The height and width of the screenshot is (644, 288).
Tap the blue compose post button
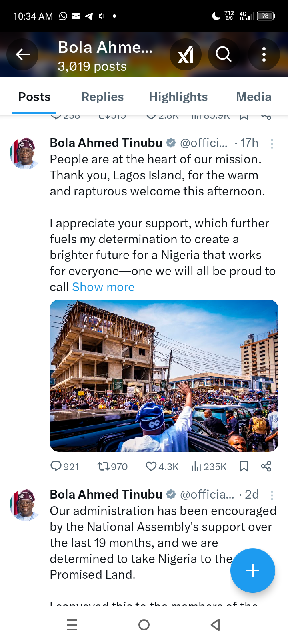[x=252, y=570]
